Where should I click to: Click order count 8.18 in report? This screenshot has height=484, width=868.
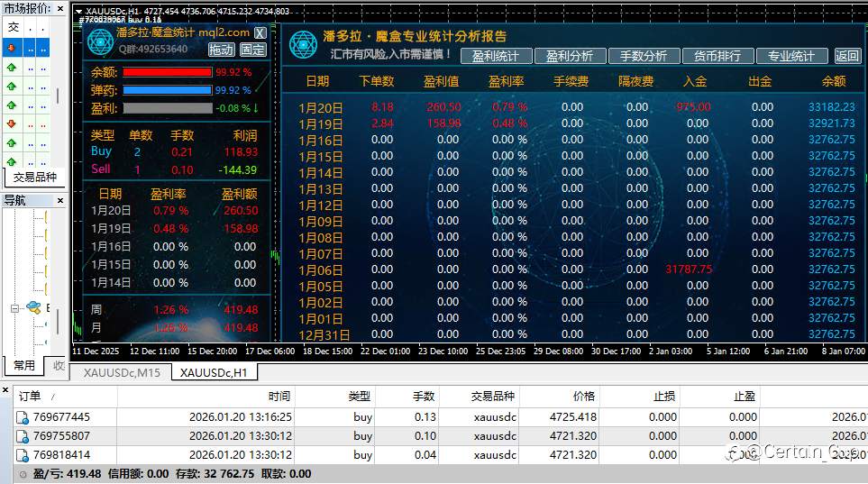point(382,107)
